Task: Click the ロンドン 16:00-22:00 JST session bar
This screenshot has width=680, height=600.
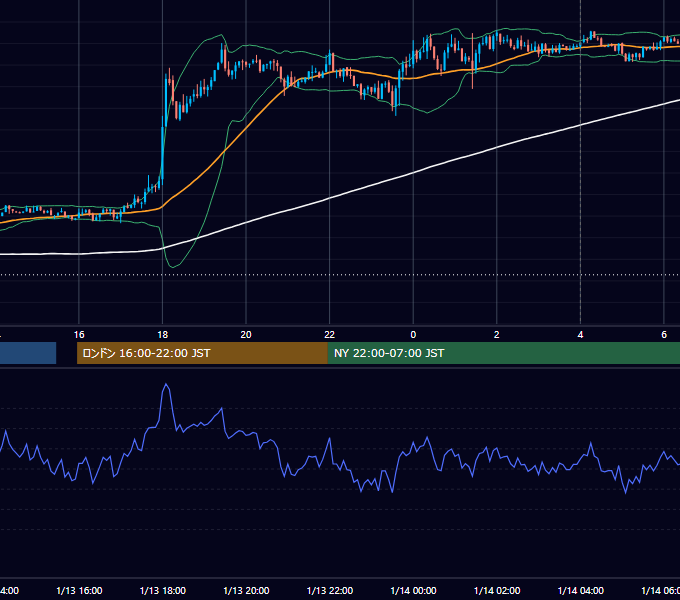Action: pyautogui.click(x=202, y=353)
